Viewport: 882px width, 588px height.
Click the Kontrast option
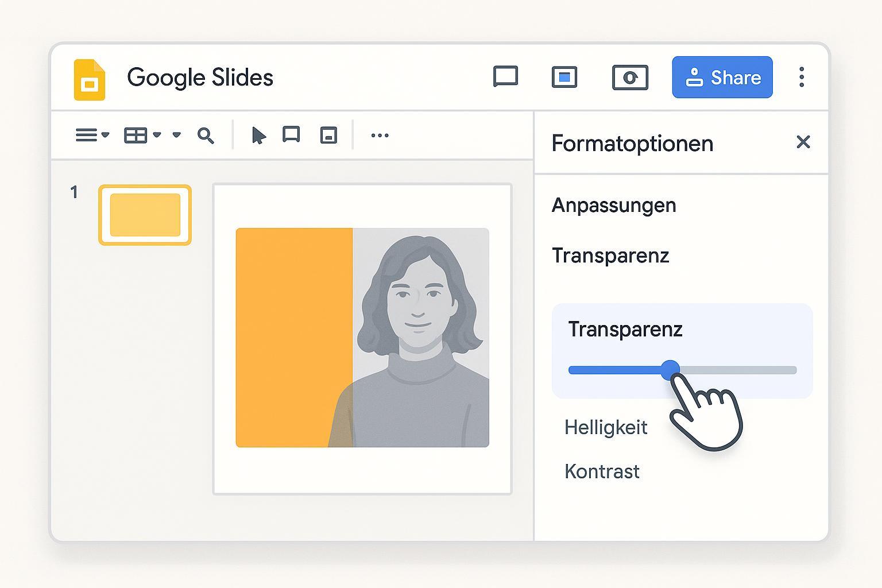pyautogui.click(x=601, y=471)
